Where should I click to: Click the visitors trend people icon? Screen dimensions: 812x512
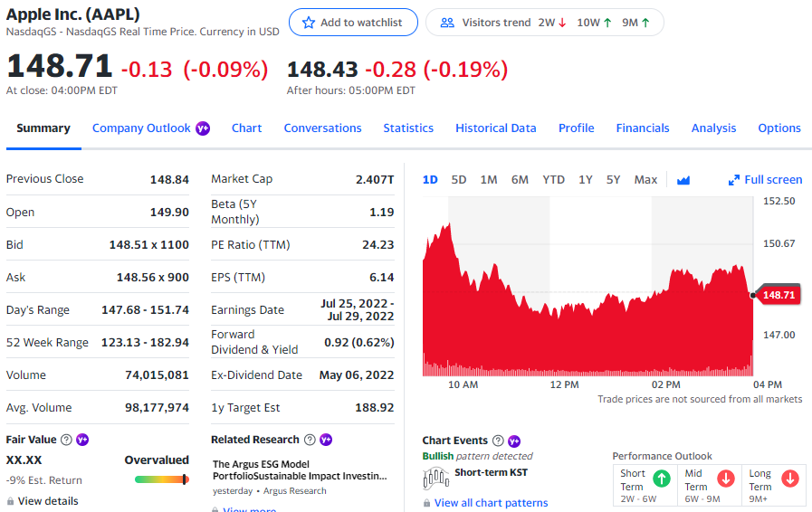pyautogui.click(x=447, y=23)
